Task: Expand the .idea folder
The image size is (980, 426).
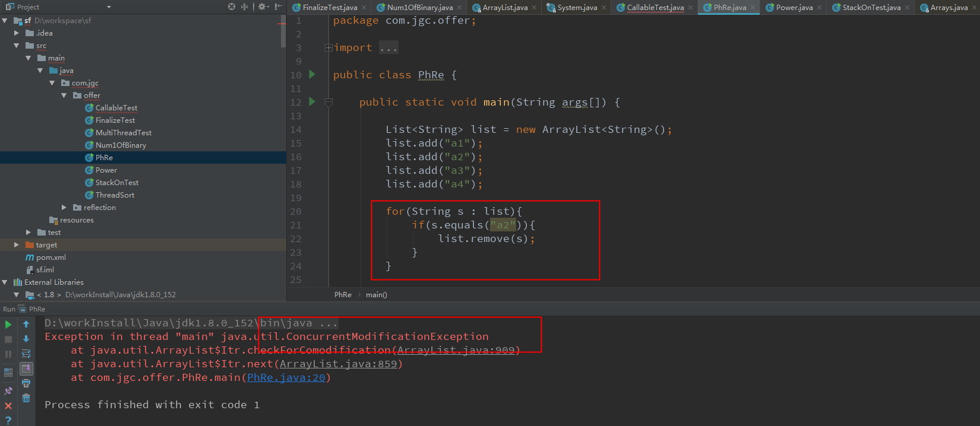Action: [x=17, y=33]
